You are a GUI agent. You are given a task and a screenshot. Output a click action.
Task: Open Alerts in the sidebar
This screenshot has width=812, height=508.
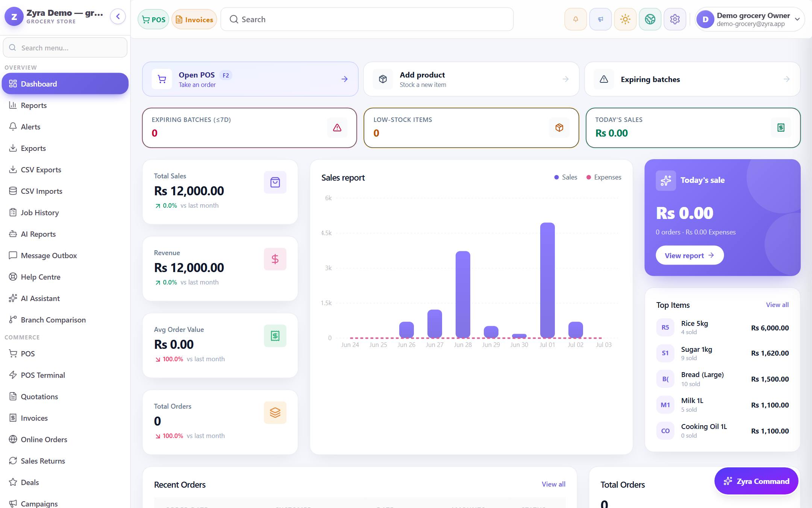[x=65, y=127]
